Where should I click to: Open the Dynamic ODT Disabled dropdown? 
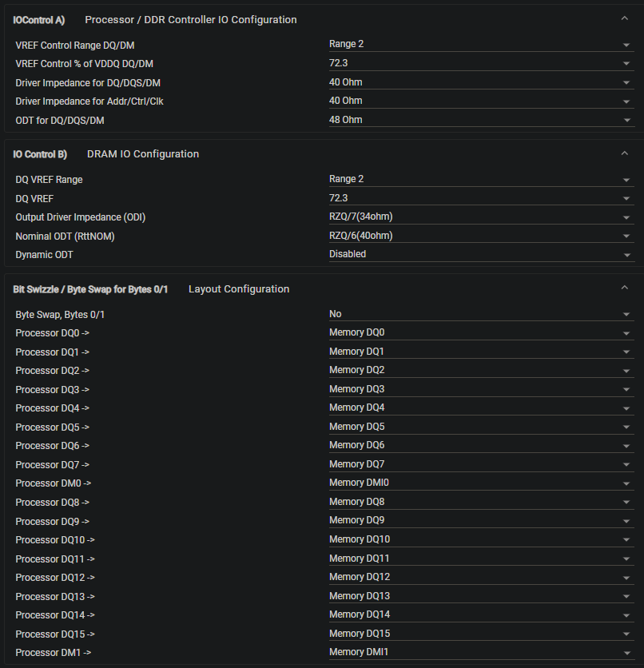[481, 254]
